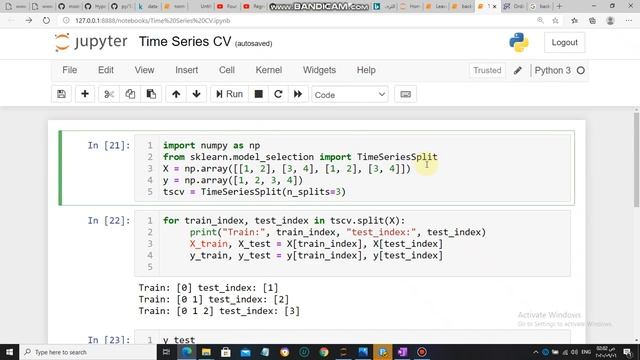Screen dimensions: 640x360
Task: Open browser settings and more menu
Action: [x=629, y=20]
